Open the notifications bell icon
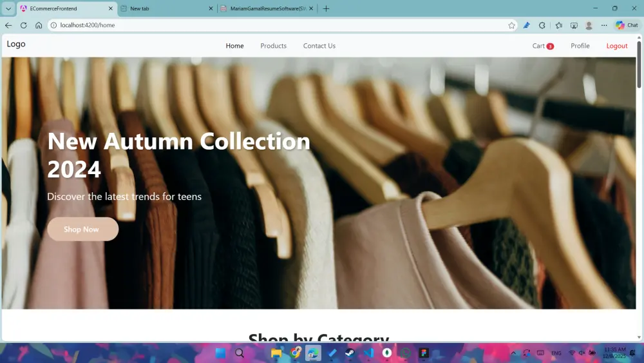This screenshot has width=644, height=363. pos(633,353)
